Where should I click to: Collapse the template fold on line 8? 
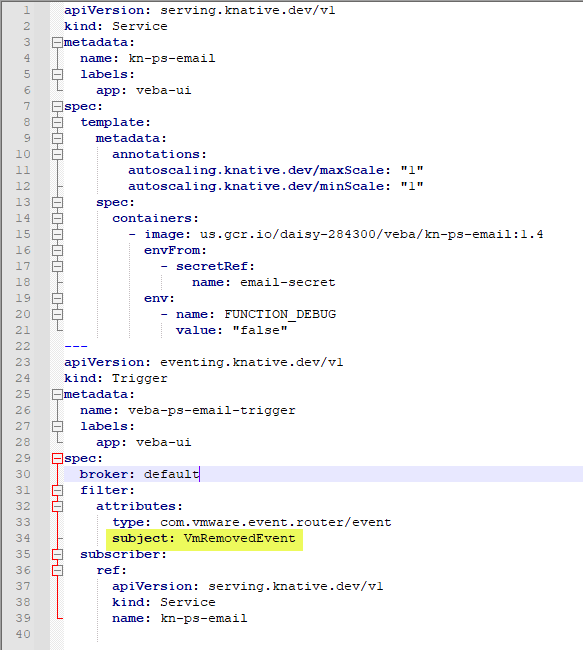click(58, 122)
